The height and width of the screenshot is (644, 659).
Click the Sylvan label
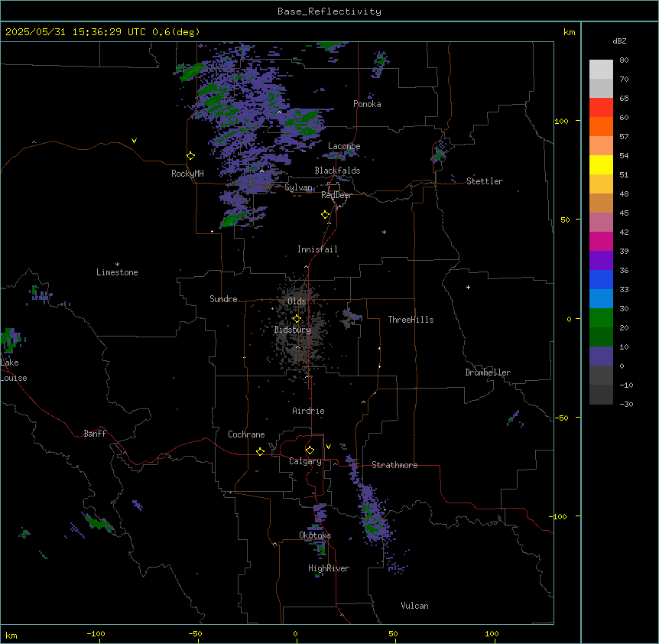point(298,187)
